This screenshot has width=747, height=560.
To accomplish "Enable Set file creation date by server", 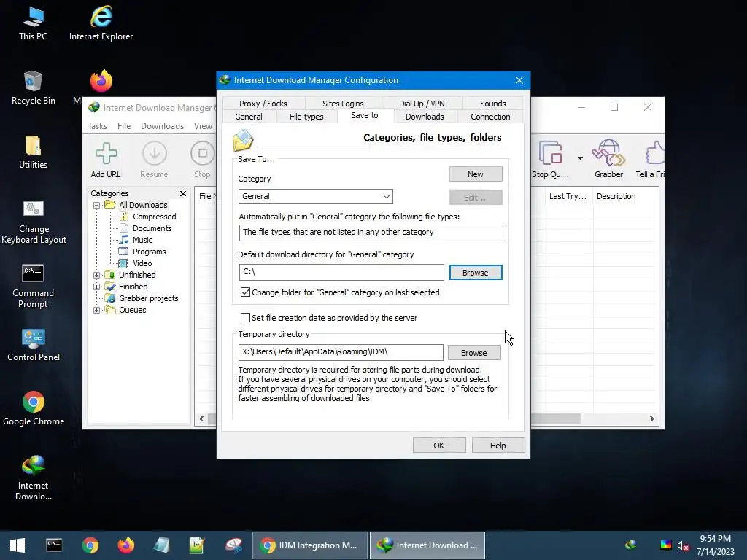I will coord(245,318).
